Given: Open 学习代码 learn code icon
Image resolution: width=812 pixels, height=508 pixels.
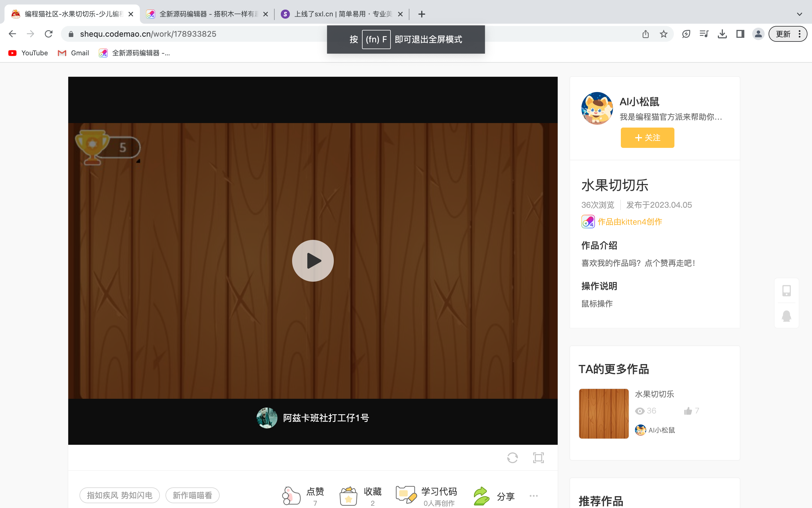Looking at the screenshot, I should point(406,494).
